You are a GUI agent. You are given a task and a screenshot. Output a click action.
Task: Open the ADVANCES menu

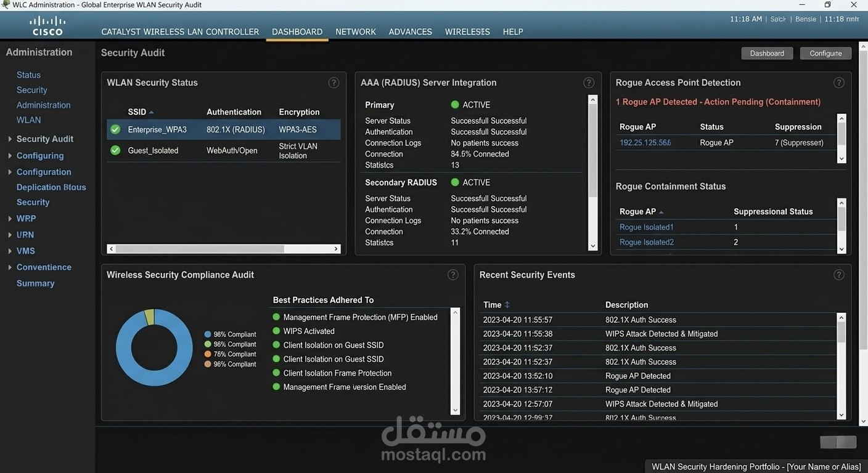point(410,32)
